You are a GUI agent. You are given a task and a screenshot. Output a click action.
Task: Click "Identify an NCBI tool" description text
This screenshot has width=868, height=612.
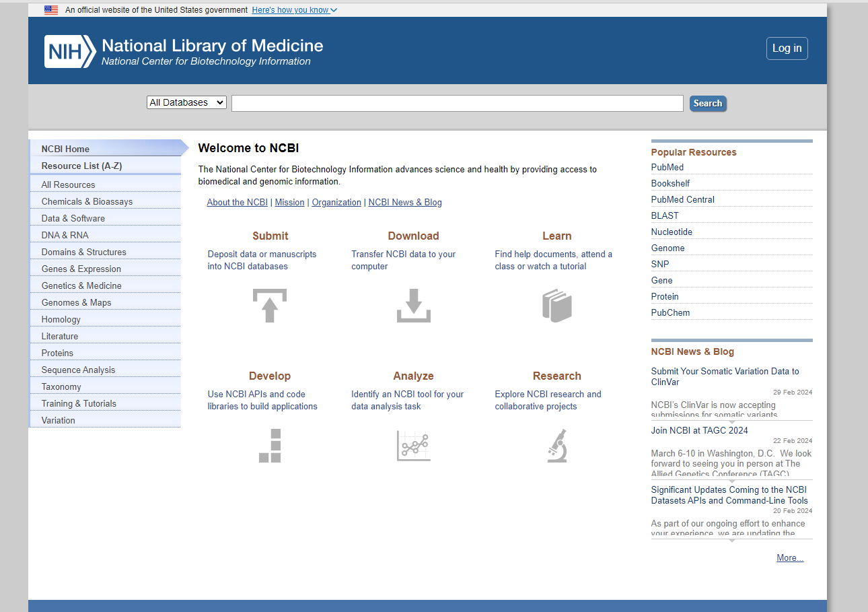coord(408,400)
